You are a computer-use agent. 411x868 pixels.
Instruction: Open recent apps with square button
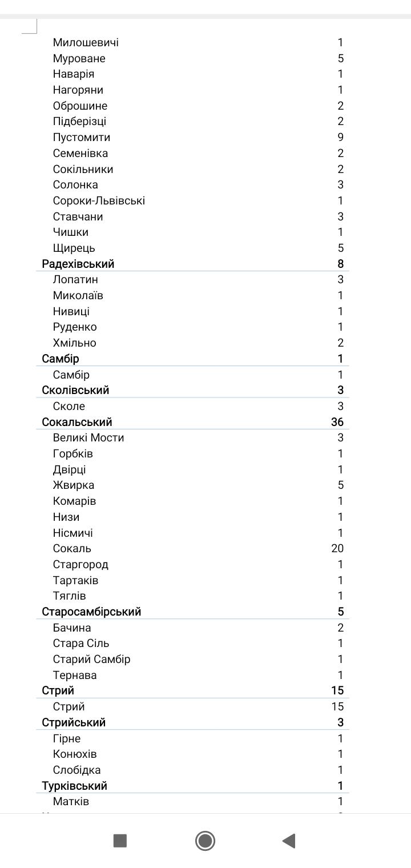pos(120,841)
